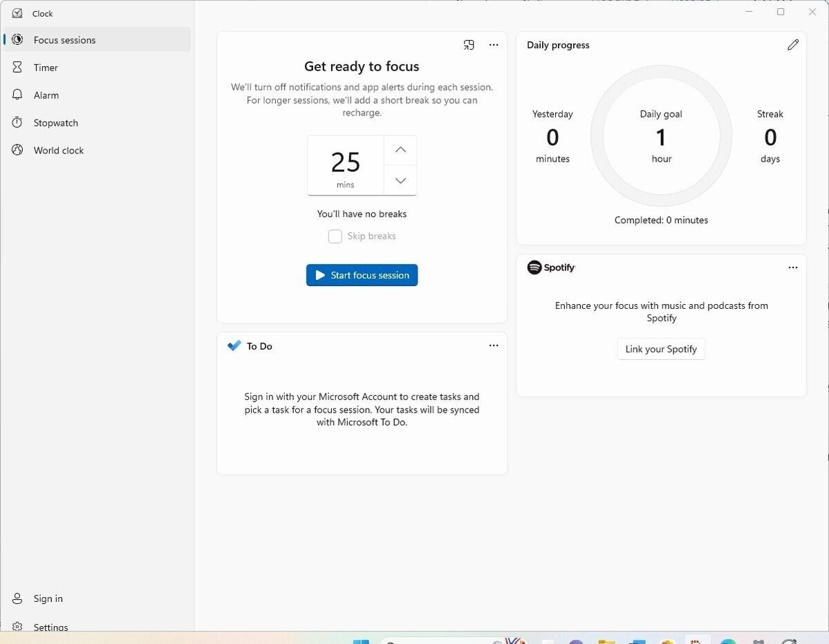This screenshot has width=829, height=644.
Task: Click the 'You'll have no breaks' text
Action: pos(362,214)
